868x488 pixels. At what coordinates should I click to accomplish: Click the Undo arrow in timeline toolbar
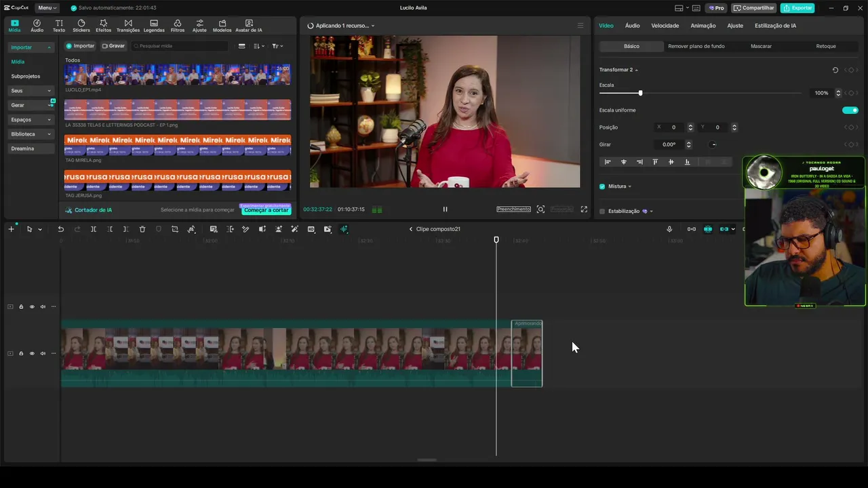coord(60,229)
